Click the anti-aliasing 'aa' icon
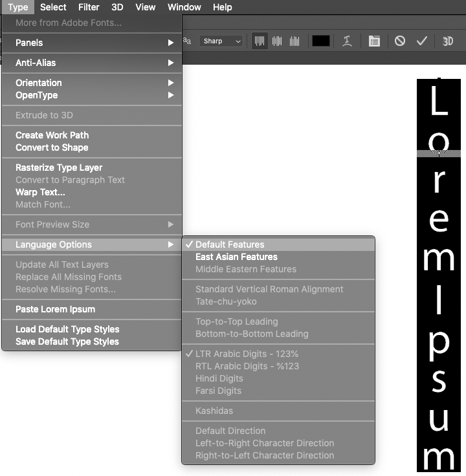This screenshot has width=466, height=476. (187, 41)
